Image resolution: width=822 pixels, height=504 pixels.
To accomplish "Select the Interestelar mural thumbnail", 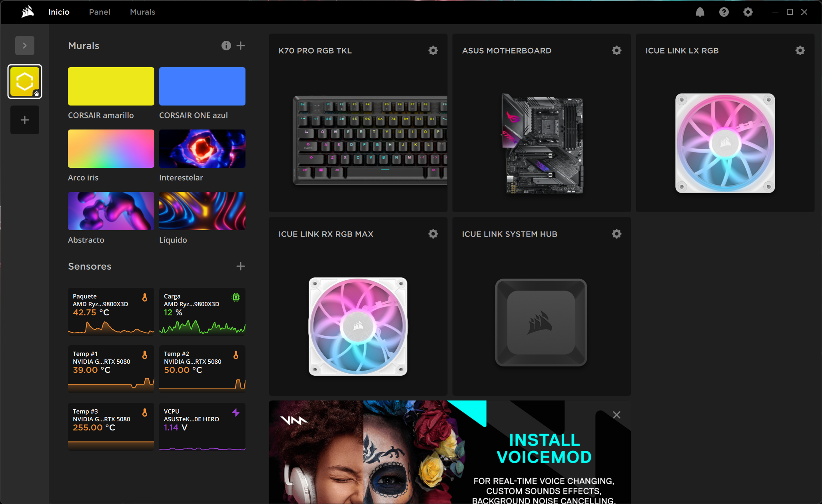I will (x=202, y=149).
